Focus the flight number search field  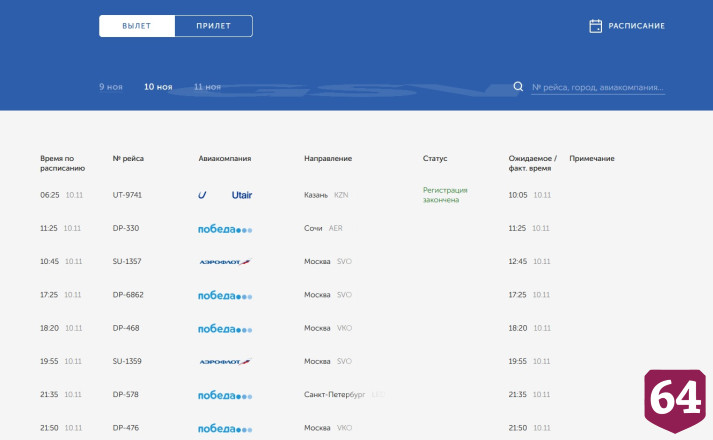pyautogui.click(x=598, y=87)
